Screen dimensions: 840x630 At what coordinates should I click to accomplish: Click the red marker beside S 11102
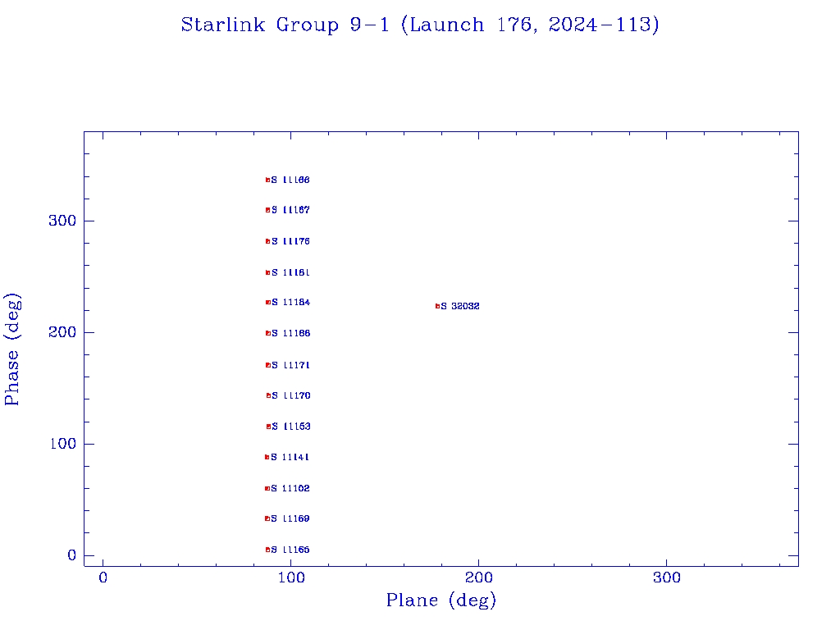coord(267,489)
